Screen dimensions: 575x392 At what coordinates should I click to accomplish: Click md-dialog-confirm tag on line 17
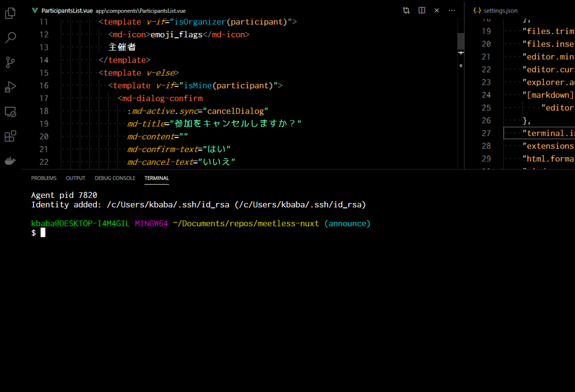click(162, 98)
